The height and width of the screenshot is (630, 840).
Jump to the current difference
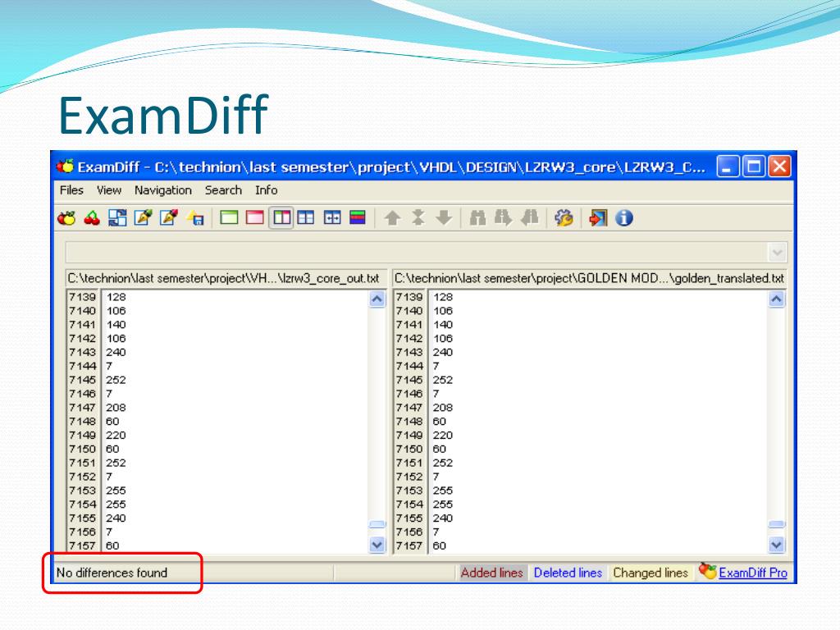(418, 218)
